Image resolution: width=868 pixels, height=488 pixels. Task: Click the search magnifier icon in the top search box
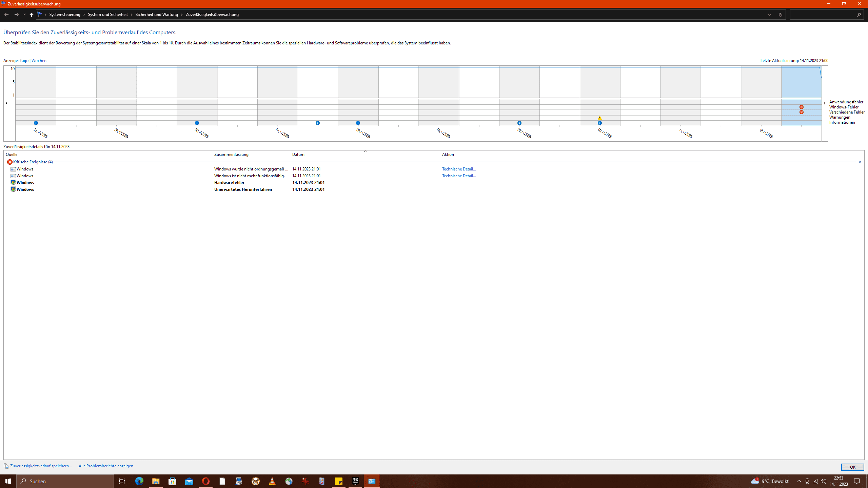coord(859,15)
